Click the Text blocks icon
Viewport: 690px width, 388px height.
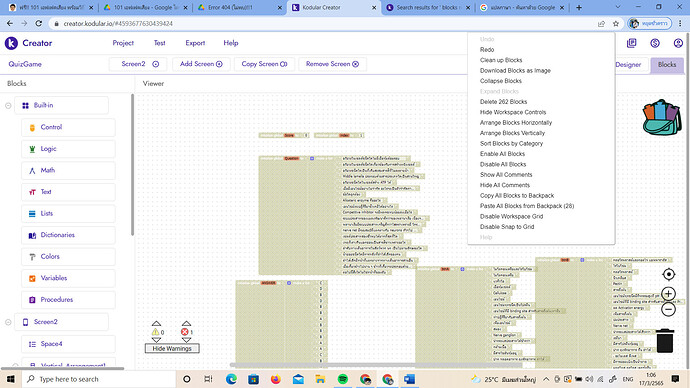[x=32, y=192]
